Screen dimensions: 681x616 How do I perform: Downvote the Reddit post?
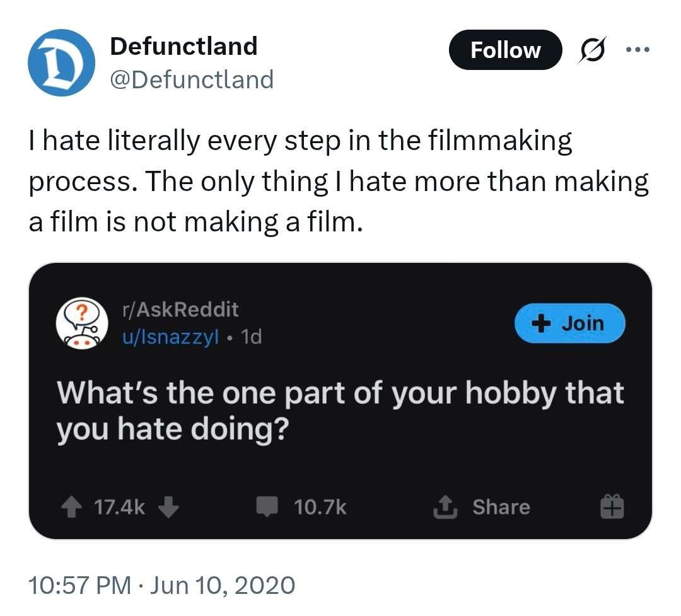click(170, 507)
